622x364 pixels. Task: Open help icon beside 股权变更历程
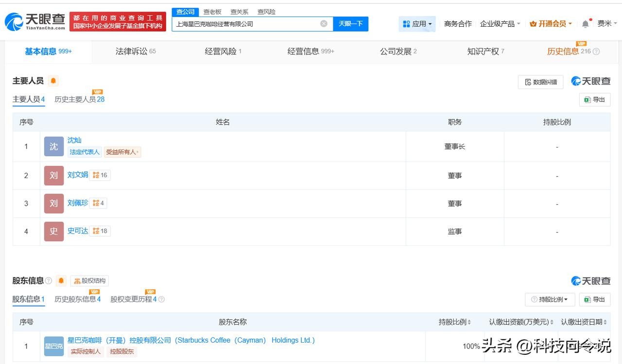click(x=161, y=299)
